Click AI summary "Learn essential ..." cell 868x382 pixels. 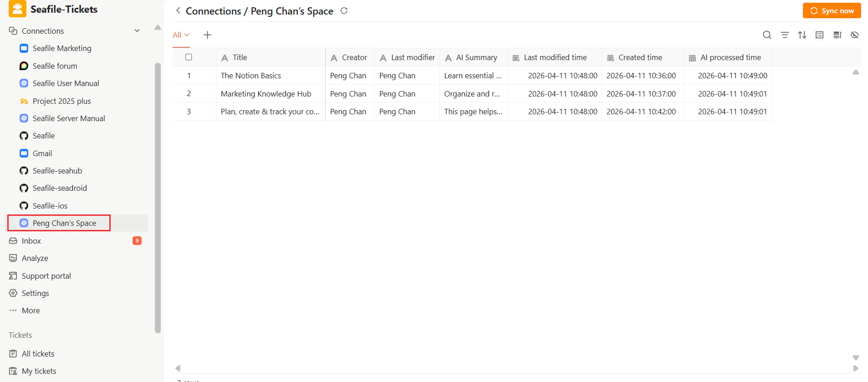coord(474,76)
